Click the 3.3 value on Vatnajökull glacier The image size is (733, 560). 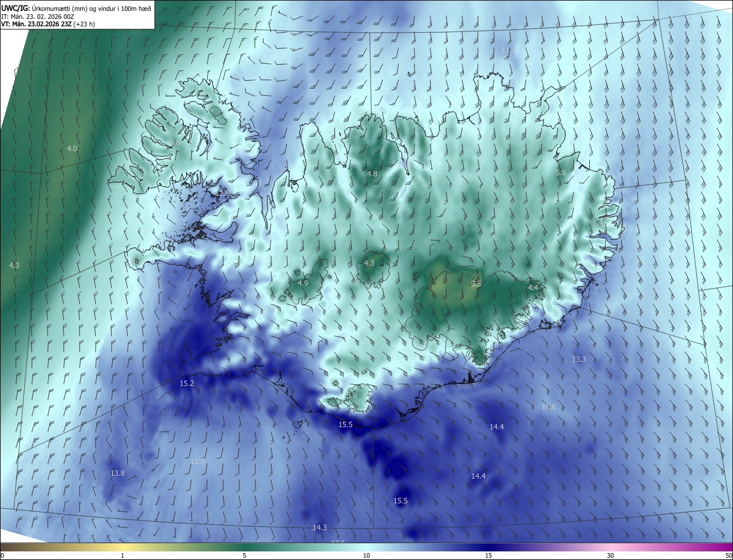click(476, 283)
